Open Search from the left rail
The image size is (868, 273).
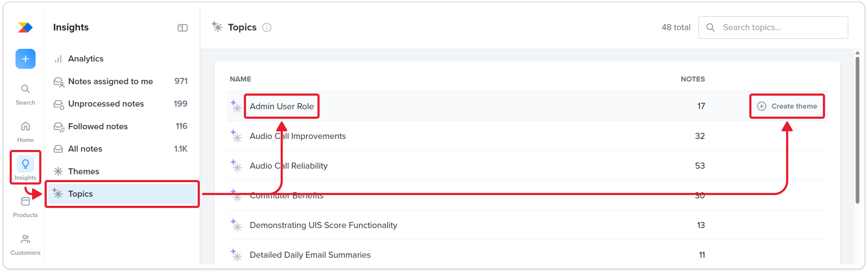pos(25,94)
